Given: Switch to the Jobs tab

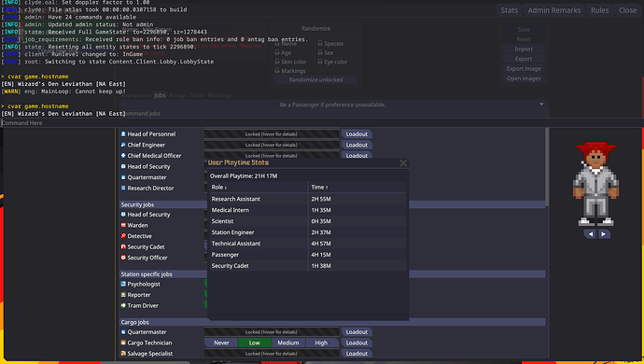Looking at the screenshot, I should [x=160, y=95].
